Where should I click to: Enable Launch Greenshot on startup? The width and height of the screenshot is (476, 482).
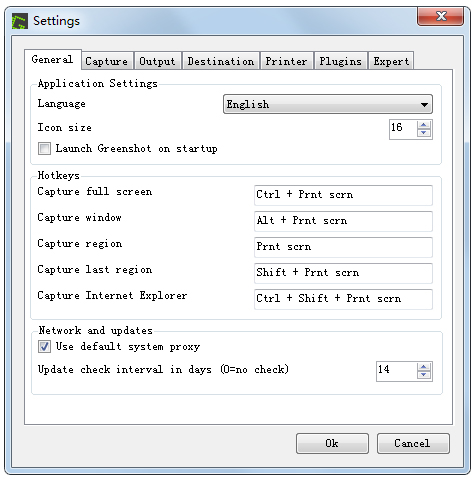[x=44, y=148]
